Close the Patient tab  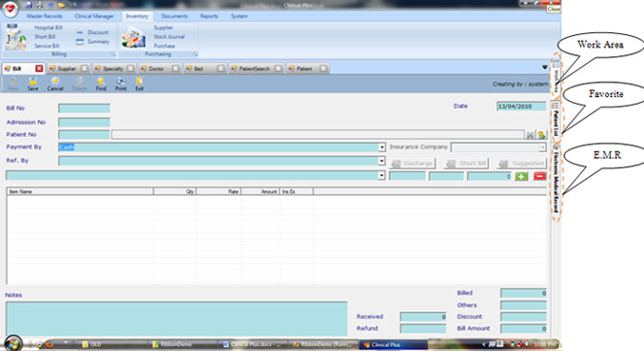[323, 68]
